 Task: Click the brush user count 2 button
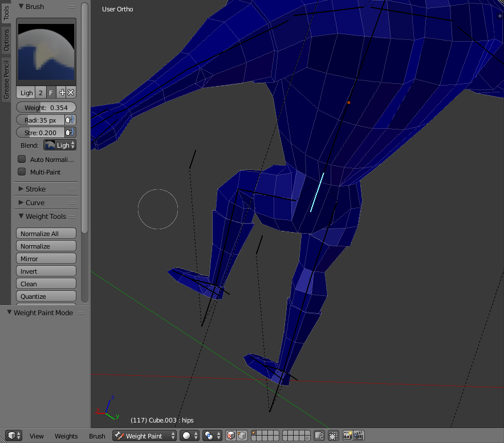pyautogui.click(x=40, y=92)
